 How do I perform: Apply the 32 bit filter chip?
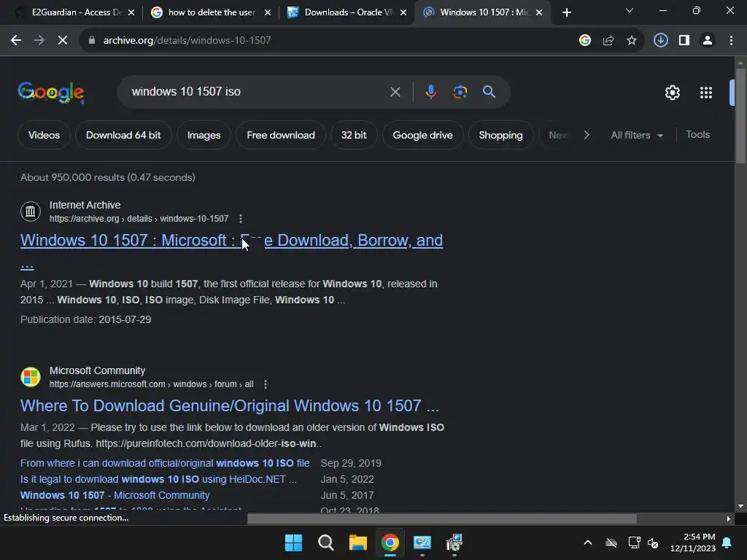[354, 135]
